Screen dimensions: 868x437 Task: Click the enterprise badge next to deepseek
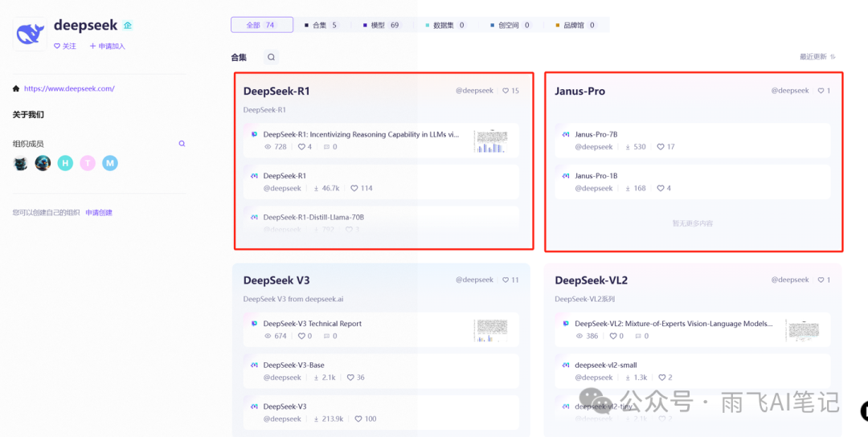(x=128, y=26)
